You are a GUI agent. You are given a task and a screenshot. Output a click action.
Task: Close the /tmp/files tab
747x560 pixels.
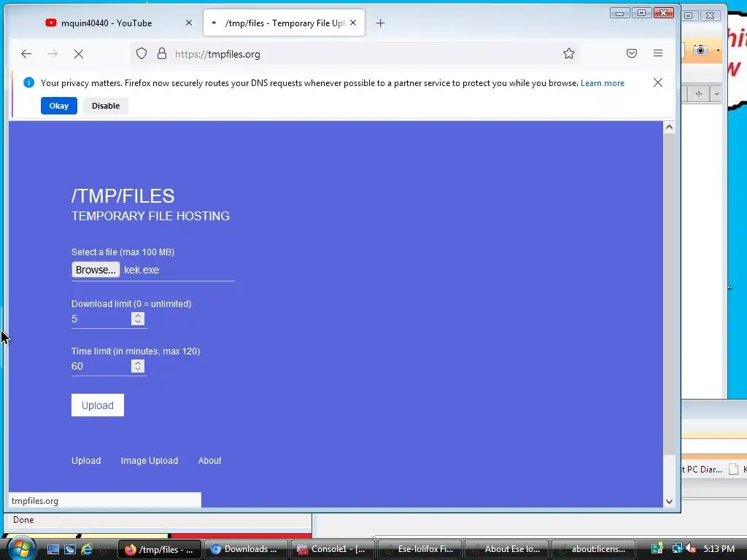(353, 23)
